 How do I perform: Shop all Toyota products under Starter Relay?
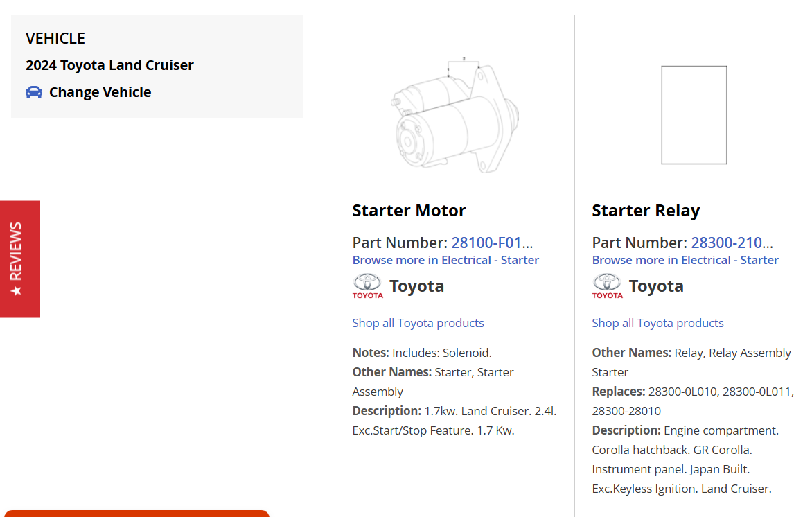(x=657, y=323)
